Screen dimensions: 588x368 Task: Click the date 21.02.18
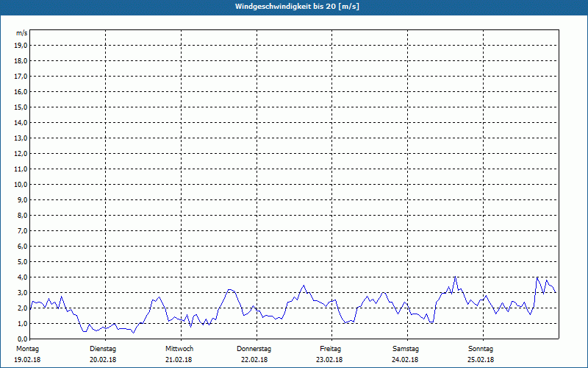[179, 360]
